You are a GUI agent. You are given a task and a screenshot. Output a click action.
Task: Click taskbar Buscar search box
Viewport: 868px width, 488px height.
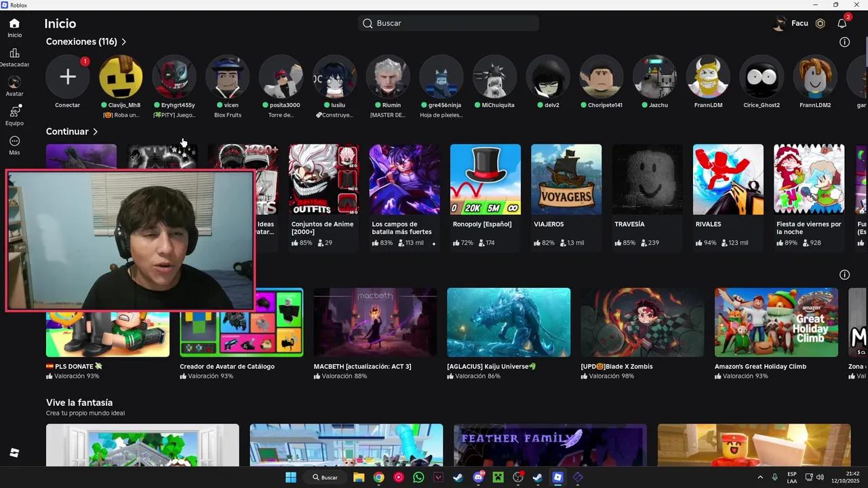pyautogui.click(x=326, y=477)
